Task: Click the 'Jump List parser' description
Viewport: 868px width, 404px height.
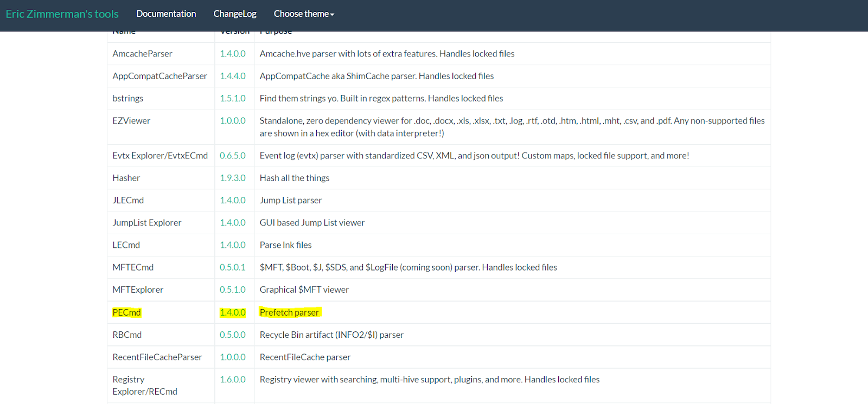Action: pyautogui.click(x=291, y=200)
